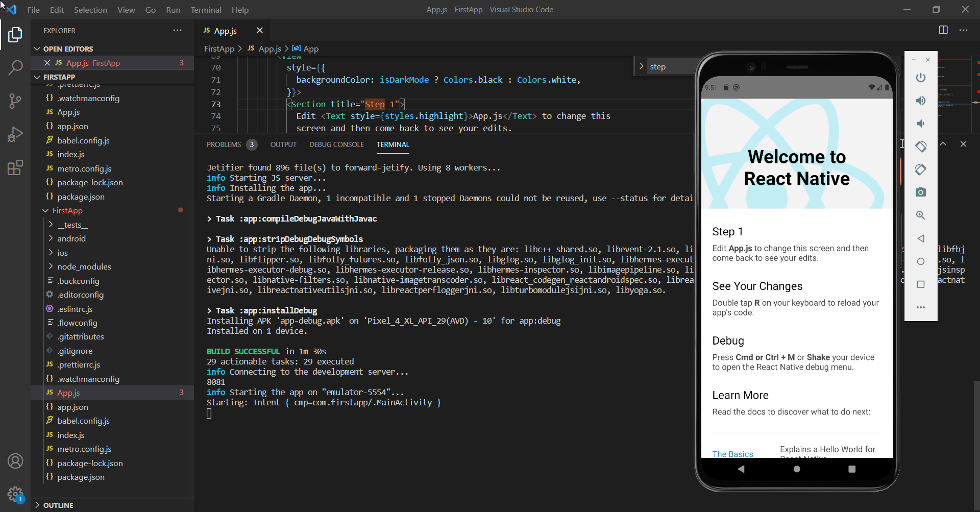This screenshot has height=512, width=980.
Task: Open the Run and Debug view
Action: [15, 134]
